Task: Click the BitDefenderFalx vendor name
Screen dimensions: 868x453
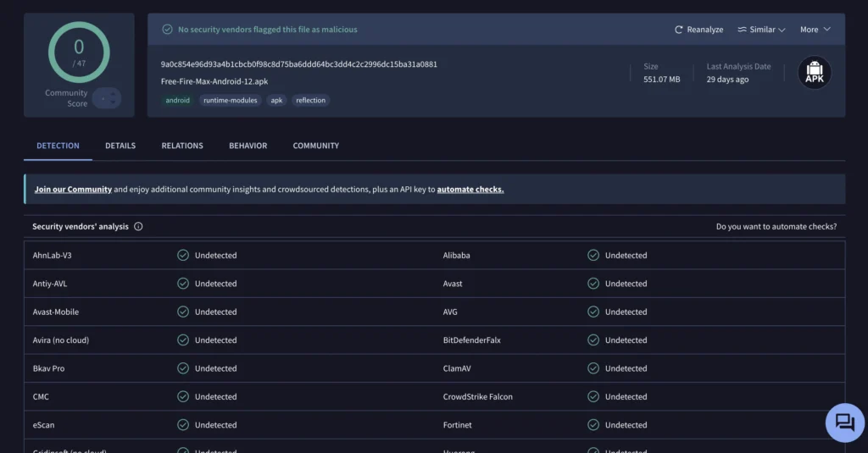Action: [x=471, y=340]
